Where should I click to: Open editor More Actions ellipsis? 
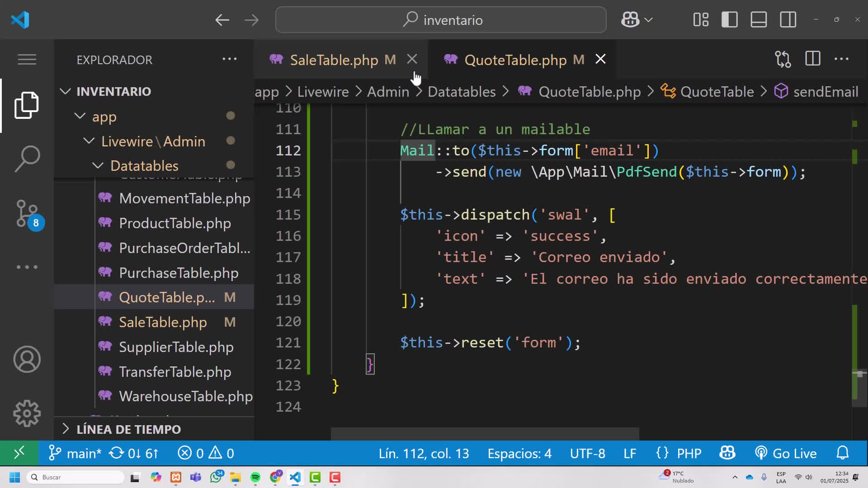point(841,59)
